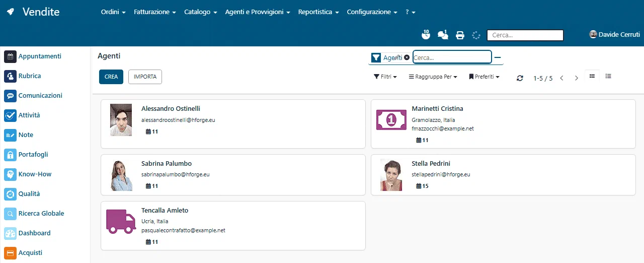Switch to kanban grid view
Image resolution: width=644 pixels, height=263 pixels.
(592, 77)
